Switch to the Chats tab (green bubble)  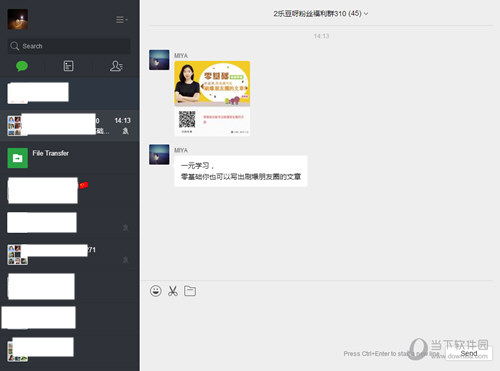coord(22,66)
